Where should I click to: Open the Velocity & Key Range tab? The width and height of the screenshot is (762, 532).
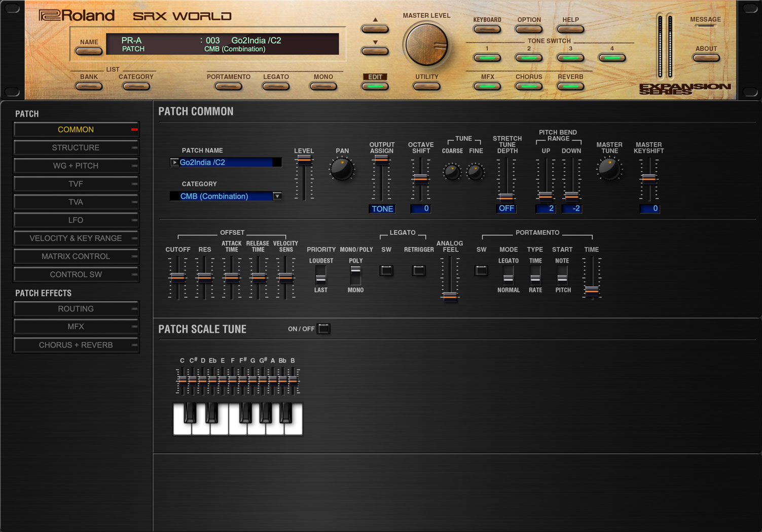pos(76,238)
